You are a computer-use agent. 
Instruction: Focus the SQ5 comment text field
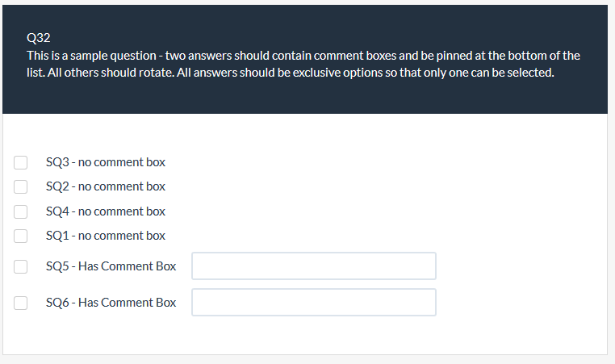tap(314, 266)
